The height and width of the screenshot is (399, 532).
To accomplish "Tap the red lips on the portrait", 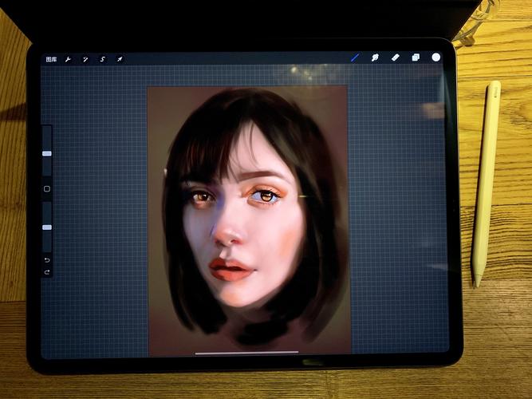I will click(230, 270).
